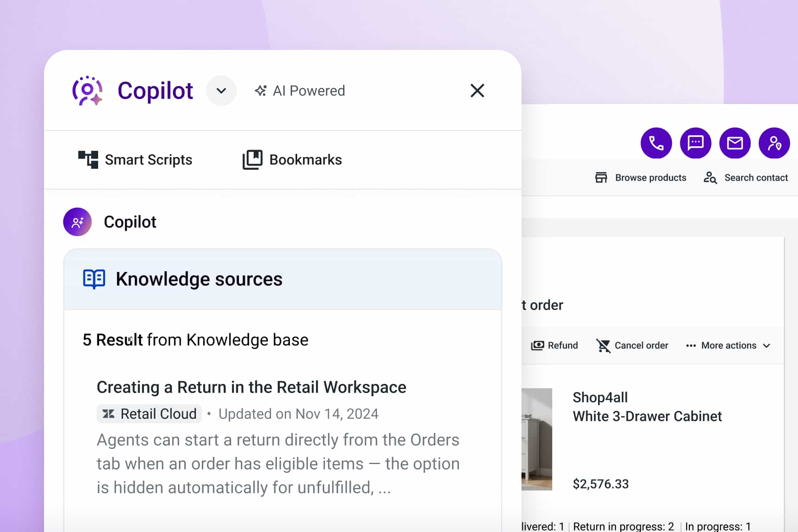Click the Smart Scripts flow icon

tap(88, 160)
